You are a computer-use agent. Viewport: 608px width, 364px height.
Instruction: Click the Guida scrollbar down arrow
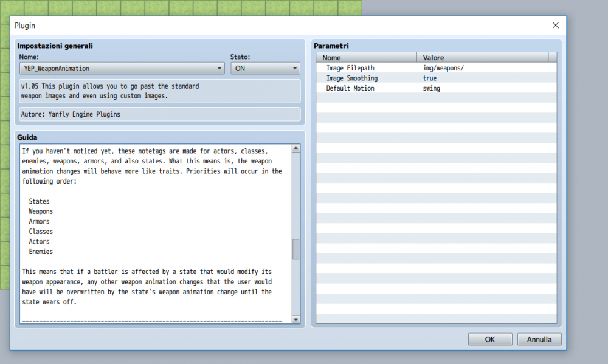click(296, 320)
